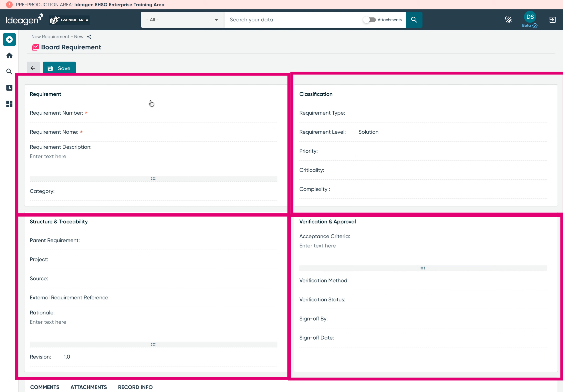Open the dashboard tiles icon in sidebar
The height and width of the screenshot is (392, 563).
[9, 104]
